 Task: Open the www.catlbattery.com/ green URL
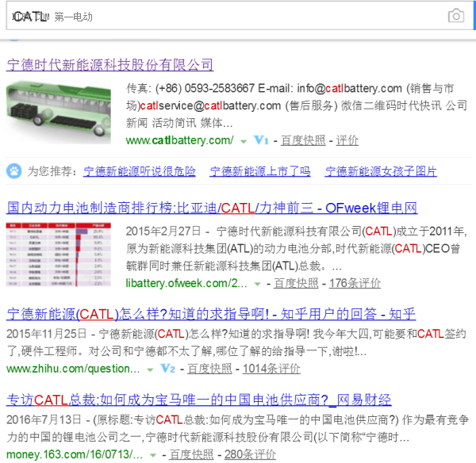[x=180, y=140]
